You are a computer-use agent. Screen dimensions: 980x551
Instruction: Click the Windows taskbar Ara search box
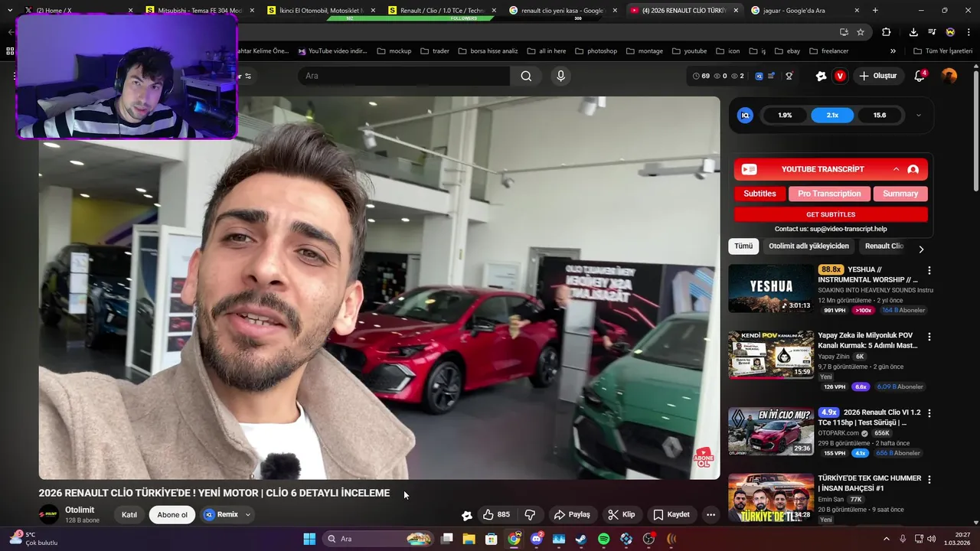pos(379,539)
